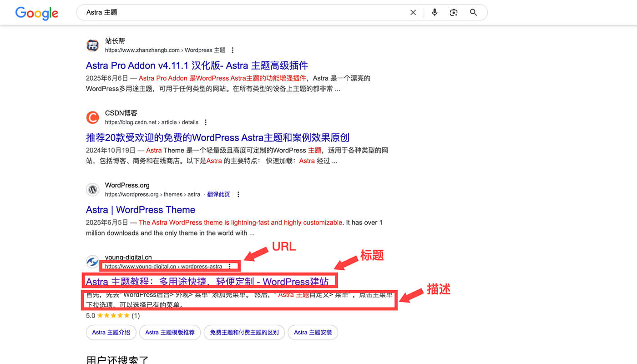
Task: Open Astra | WordPress Theme result
Action: coord(141,210)
